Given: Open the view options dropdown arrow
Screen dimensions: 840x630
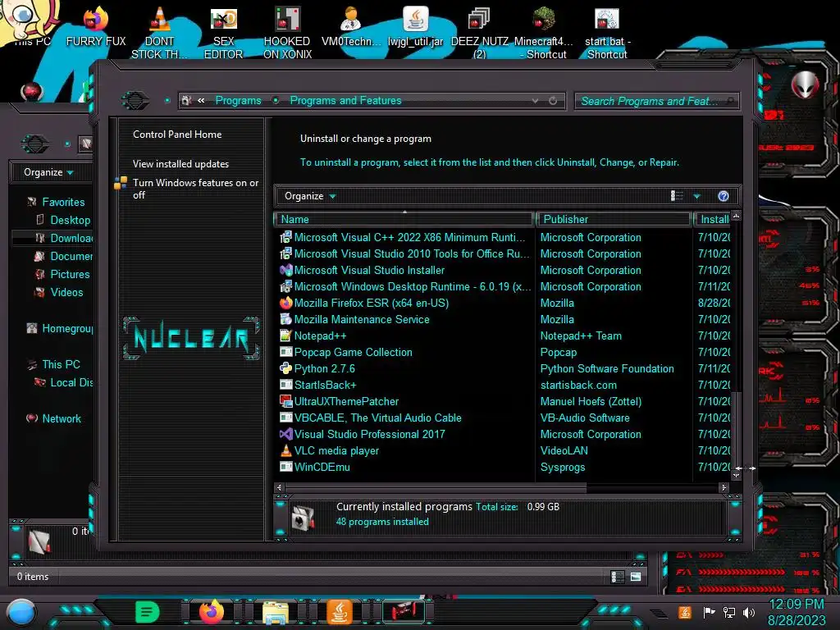Looking at the screenshot, I should tap(696, 197).
